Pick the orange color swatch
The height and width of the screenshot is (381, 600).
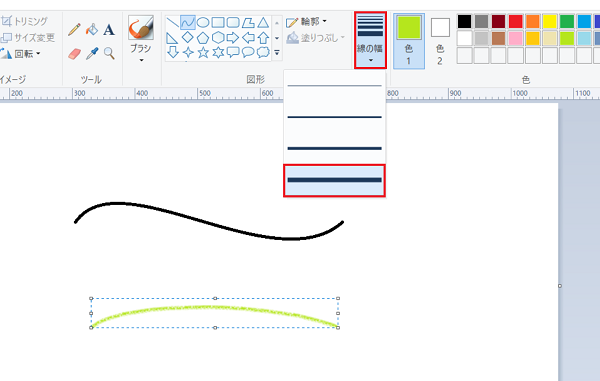point(533,22)
